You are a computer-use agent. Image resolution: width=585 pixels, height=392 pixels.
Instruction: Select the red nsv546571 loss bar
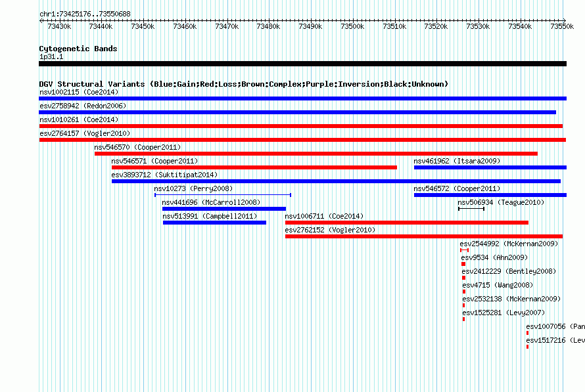(x=254, y=167)
